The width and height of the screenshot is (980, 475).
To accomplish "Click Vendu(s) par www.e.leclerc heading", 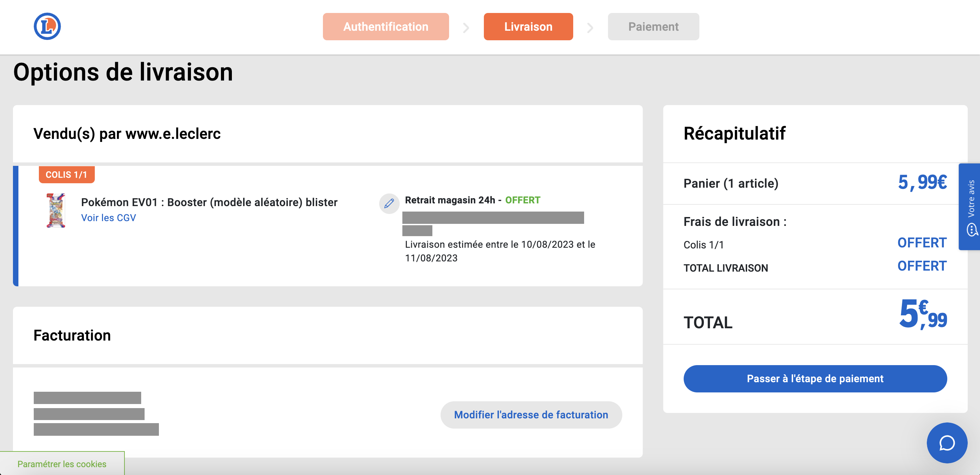I will (x=127, y=134).
